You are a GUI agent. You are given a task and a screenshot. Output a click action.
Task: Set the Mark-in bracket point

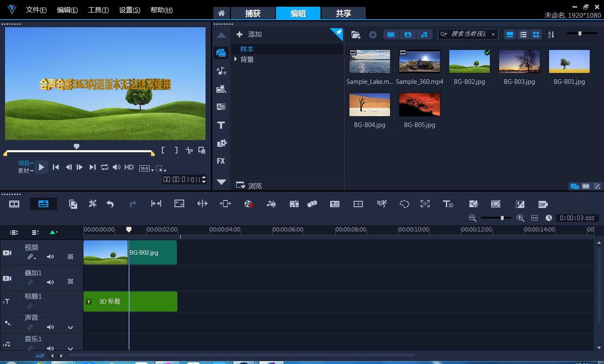[163, 150]
